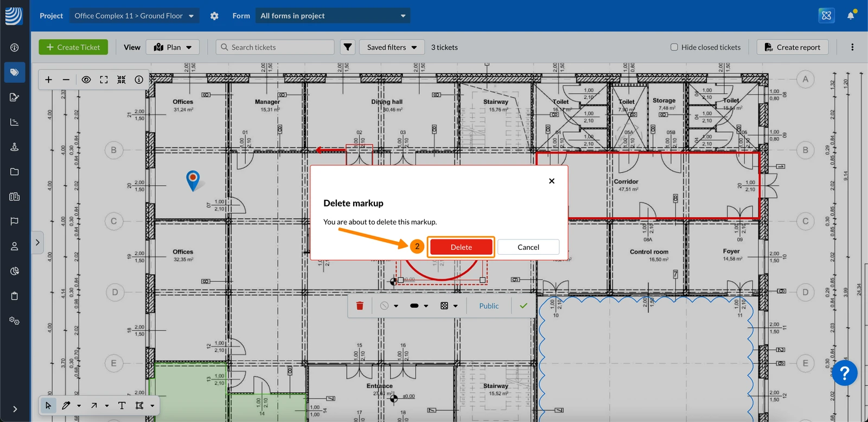Expand the shape tool options arrow
The image size is (868, 422).
[x=152, y=406]
